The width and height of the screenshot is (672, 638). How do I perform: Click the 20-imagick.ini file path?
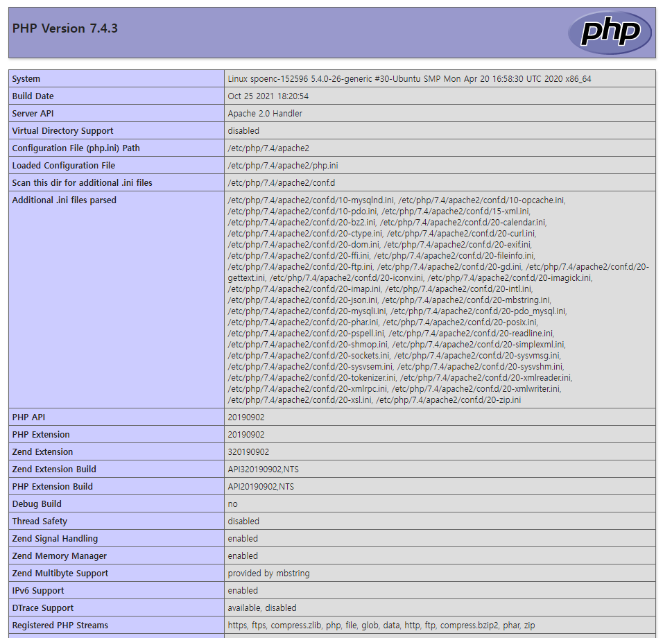pos(510,278)
